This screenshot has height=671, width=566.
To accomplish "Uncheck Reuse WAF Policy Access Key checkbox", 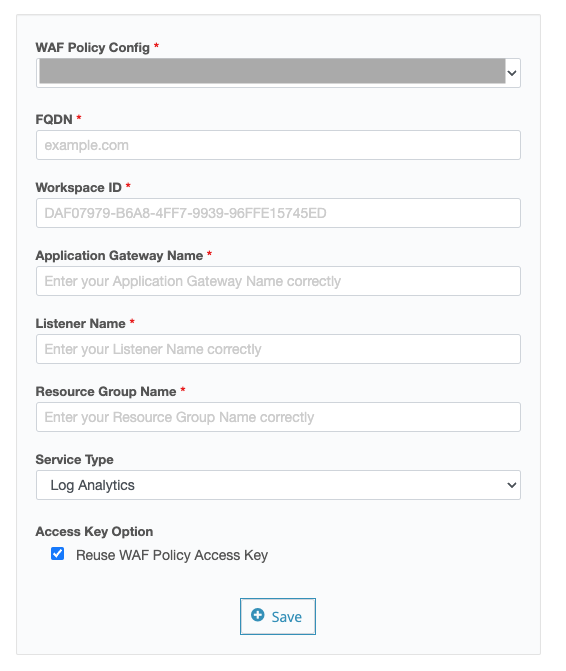I will click(x=57, y=553).
